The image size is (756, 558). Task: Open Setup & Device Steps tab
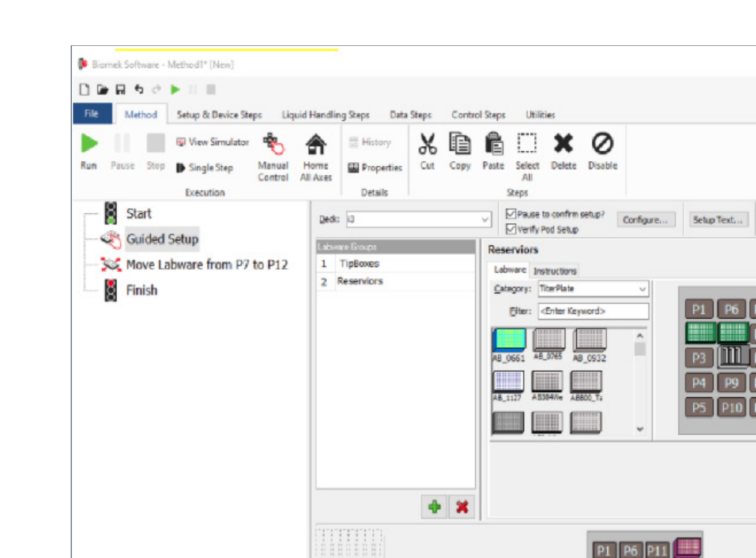pos(219,115)
